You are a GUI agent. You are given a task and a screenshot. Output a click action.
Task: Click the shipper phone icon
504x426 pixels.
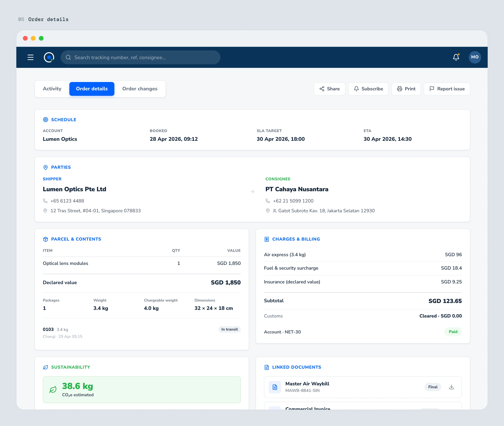[x=45, y=201]
